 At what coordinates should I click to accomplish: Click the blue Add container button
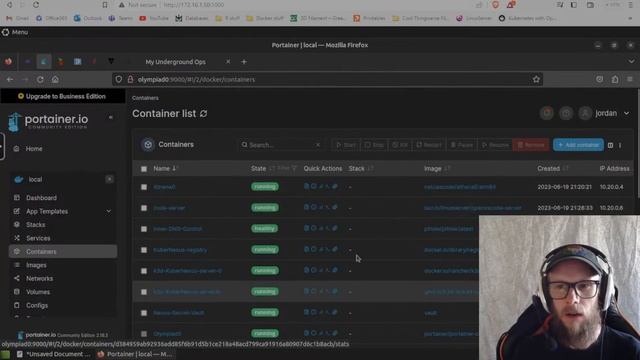pos(578,145)
